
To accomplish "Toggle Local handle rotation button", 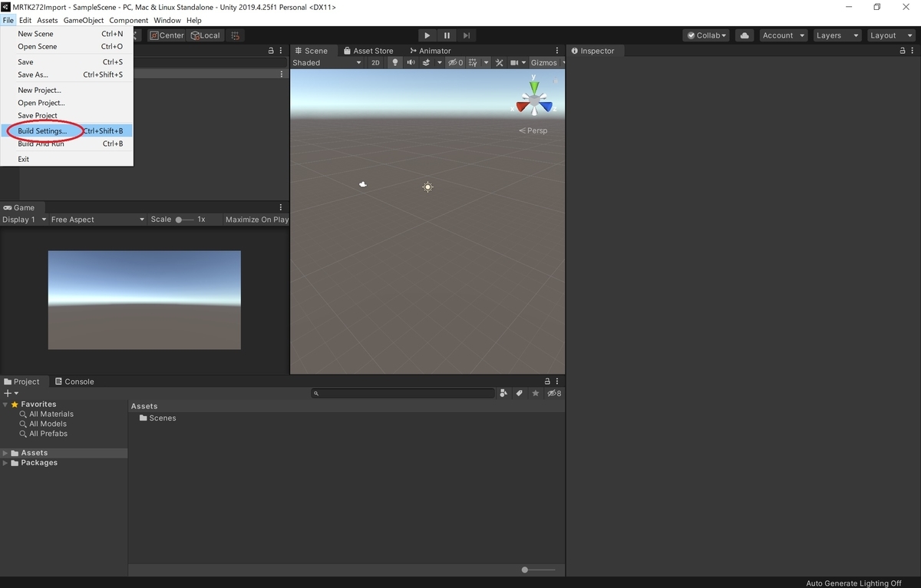I will (x=205, y=35).
